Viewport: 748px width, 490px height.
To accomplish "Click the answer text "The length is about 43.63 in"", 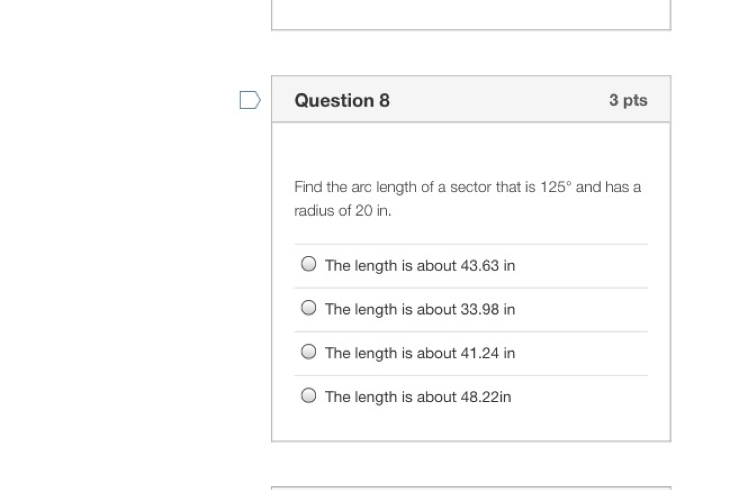I will click(x=419, y=266).
